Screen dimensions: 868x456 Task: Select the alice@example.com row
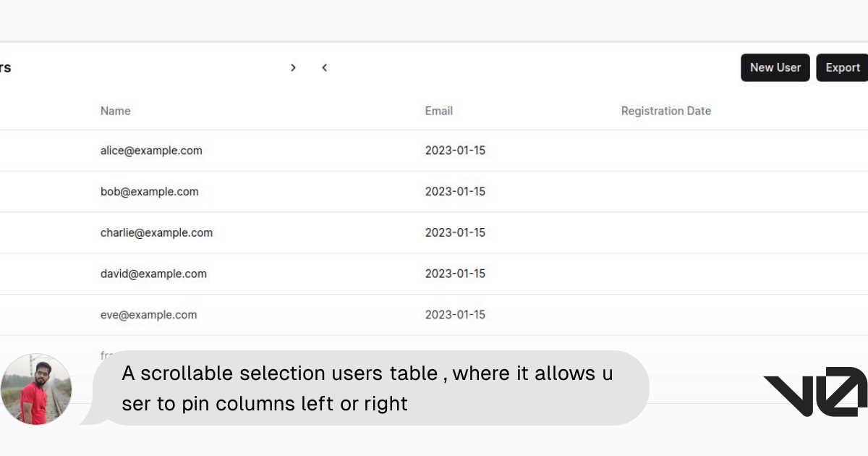click(434, 151)
